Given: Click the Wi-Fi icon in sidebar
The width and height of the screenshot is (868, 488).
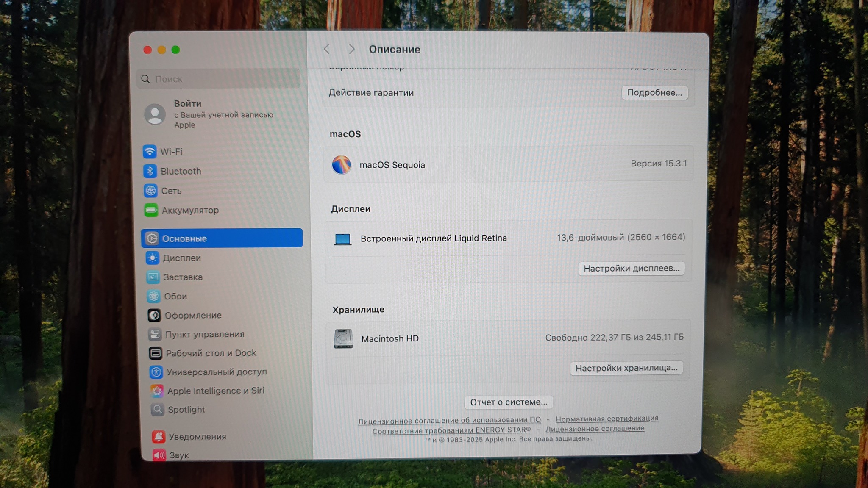Looking at the screenshot, I should coord(149,151).
